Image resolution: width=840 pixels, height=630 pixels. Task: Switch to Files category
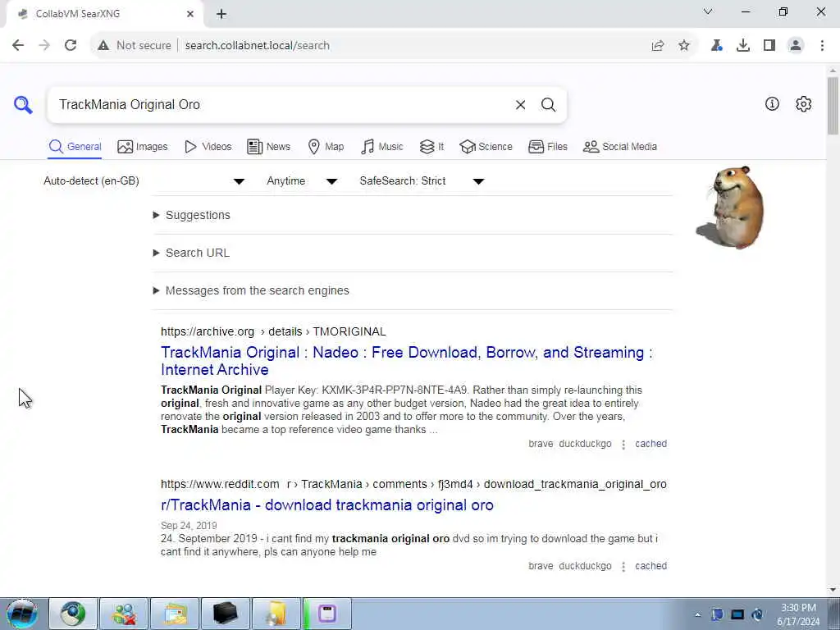point(547,147)
